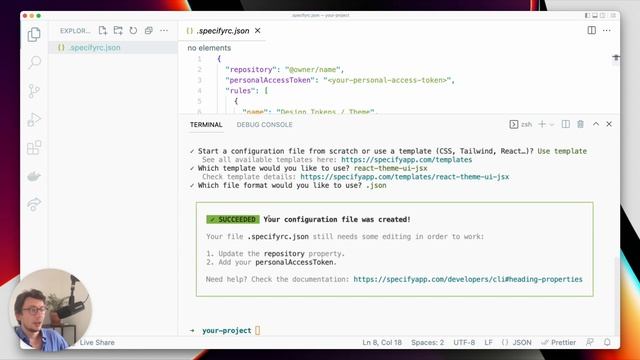
Task: Open the Search view in activity bar
Action: point(34,62)
